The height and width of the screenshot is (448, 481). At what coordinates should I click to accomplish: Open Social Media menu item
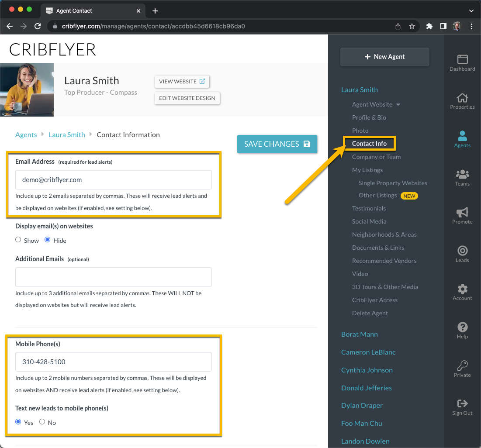point(369,221)
